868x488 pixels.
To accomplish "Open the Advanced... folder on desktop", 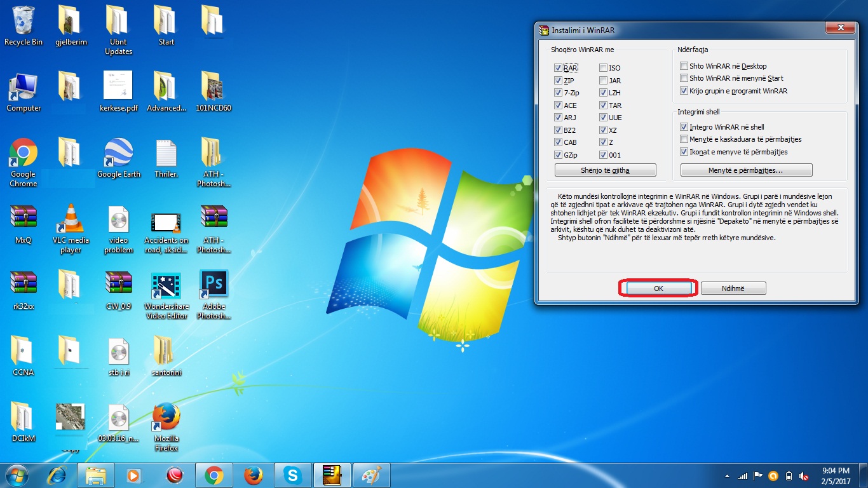I will point(166,92).
